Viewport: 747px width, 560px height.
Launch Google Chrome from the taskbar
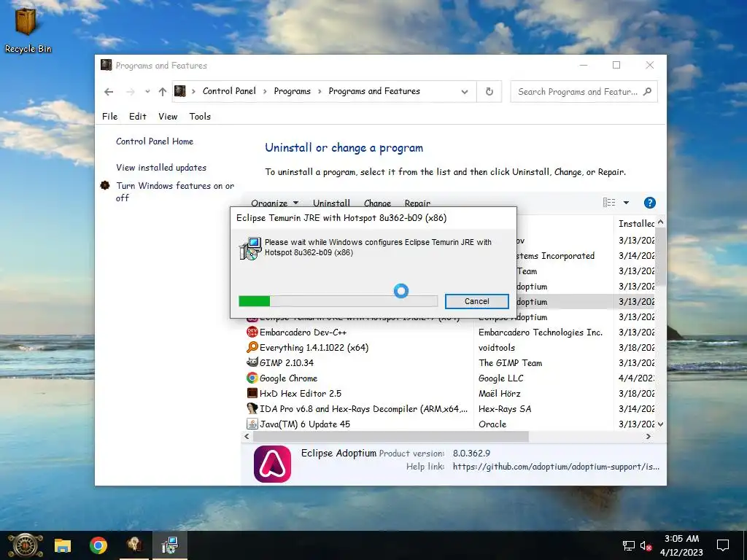point(98,545)
